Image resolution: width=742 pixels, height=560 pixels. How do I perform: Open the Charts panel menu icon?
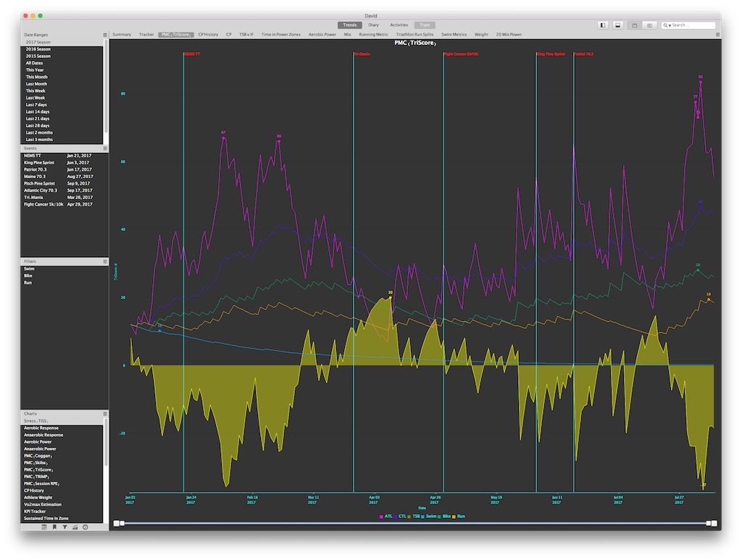tap(105, 414)
